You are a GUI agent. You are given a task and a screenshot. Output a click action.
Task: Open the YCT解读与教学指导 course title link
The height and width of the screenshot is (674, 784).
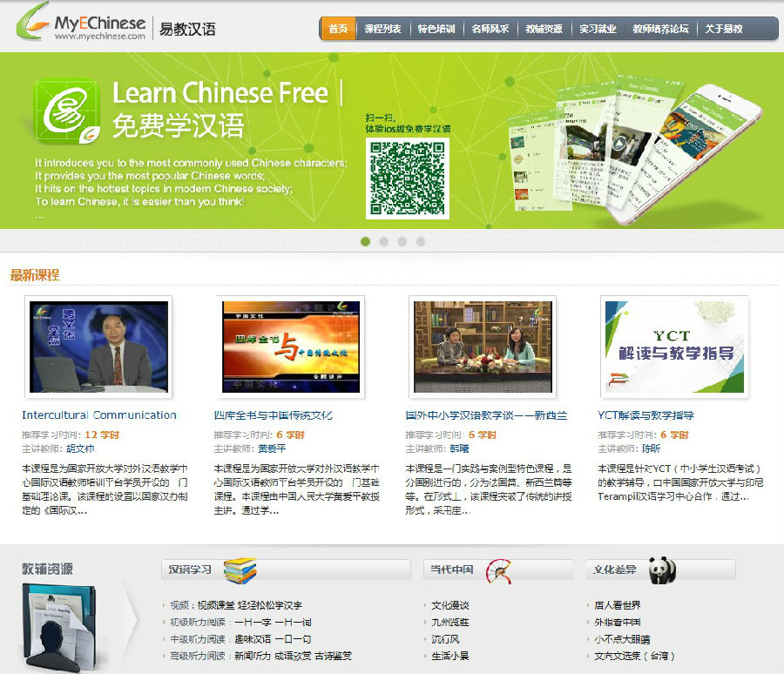point(645,415)
